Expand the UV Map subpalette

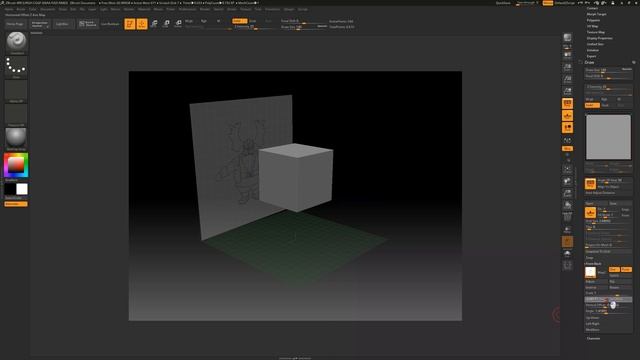coord(592,26)
